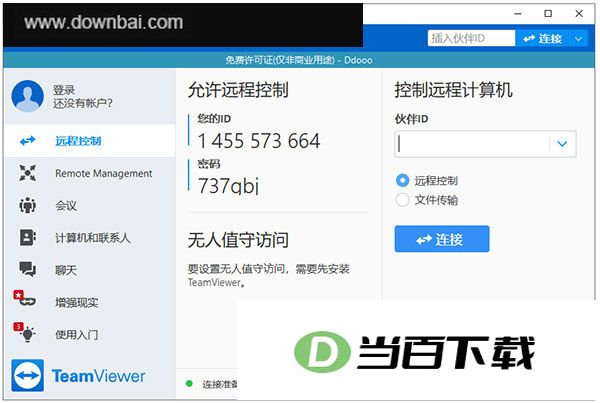Open the chat bubbles icon
This screenshot has width=600, height=403.
(x=28, y=269)
